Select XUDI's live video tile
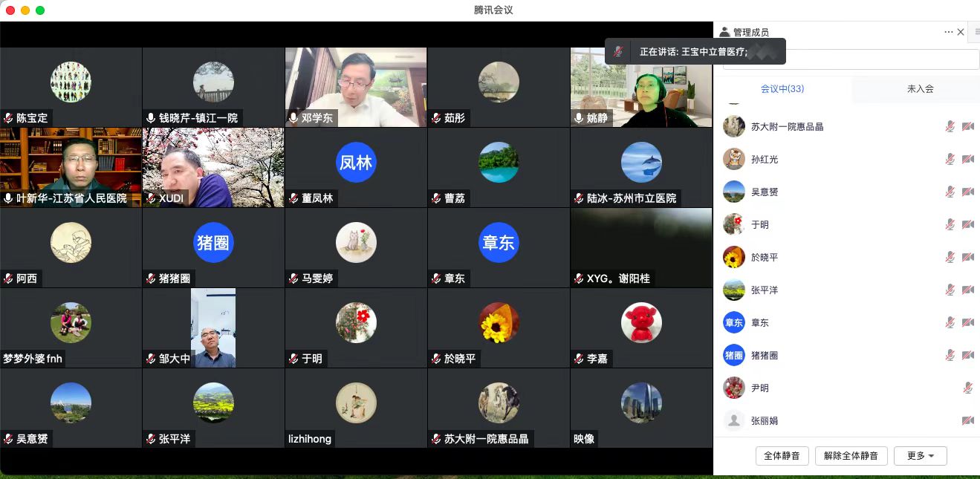Image resolution: width=980 pixels, height=479 pixels. [213, 167]
